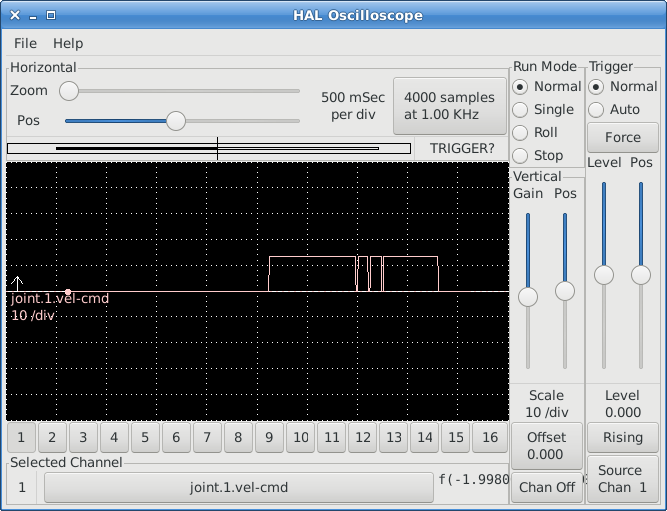Select channel 13 button

(394, 437)
